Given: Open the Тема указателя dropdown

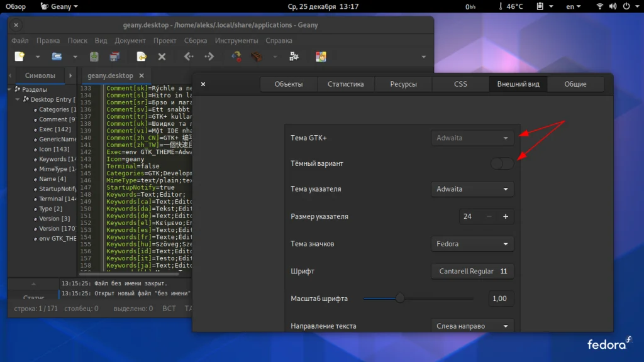Looking at the screenshot, I should [472, 189].
